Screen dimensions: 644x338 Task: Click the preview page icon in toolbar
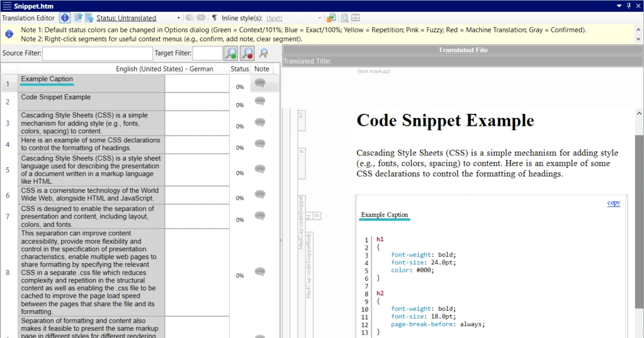click(x=344, y=18)
